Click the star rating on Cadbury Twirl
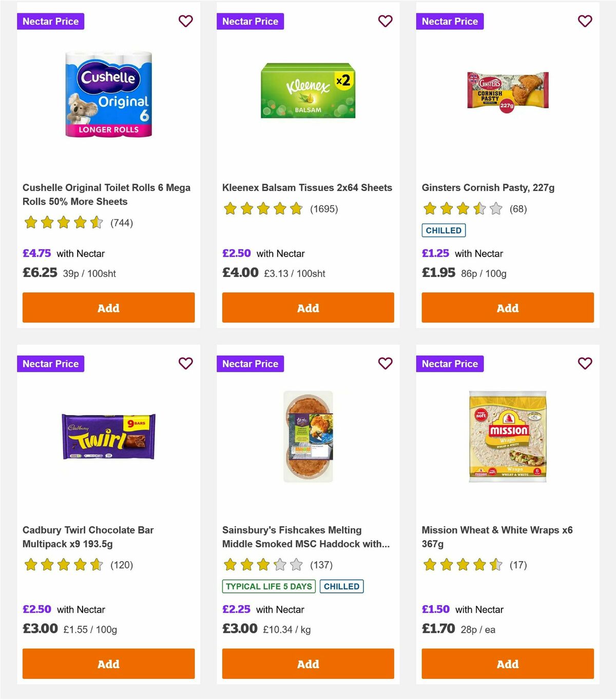The width and height of the screenshot is (616, 700). click(x=63, y=564)
